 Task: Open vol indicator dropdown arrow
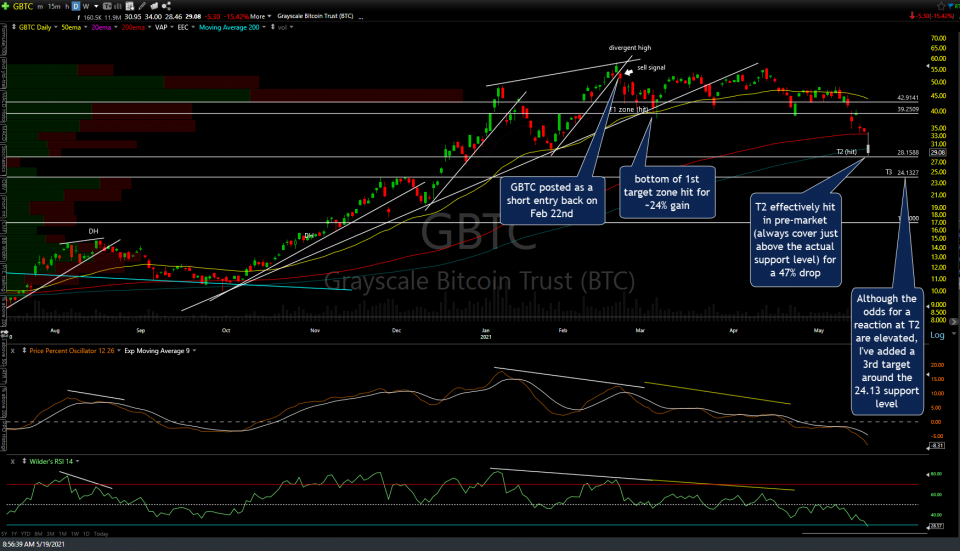[x=291, y=27]
